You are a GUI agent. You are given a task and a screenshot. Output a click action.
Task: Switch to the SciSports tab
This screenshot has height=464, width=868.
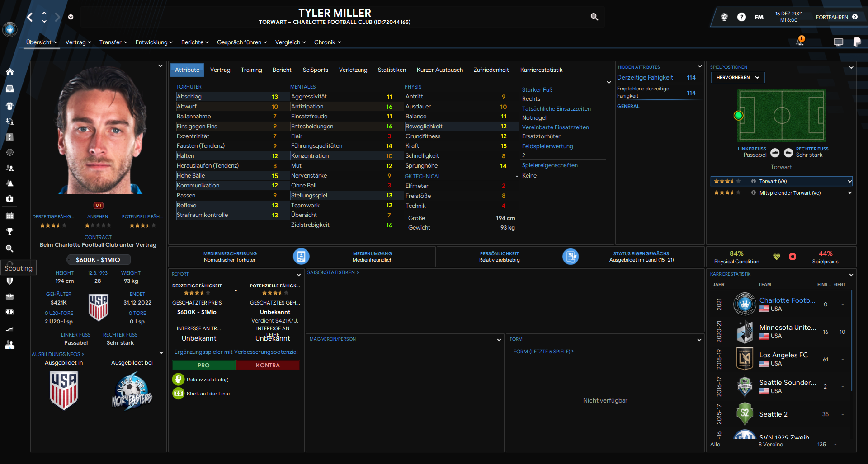pyautogui.click(x=316, y=70)
